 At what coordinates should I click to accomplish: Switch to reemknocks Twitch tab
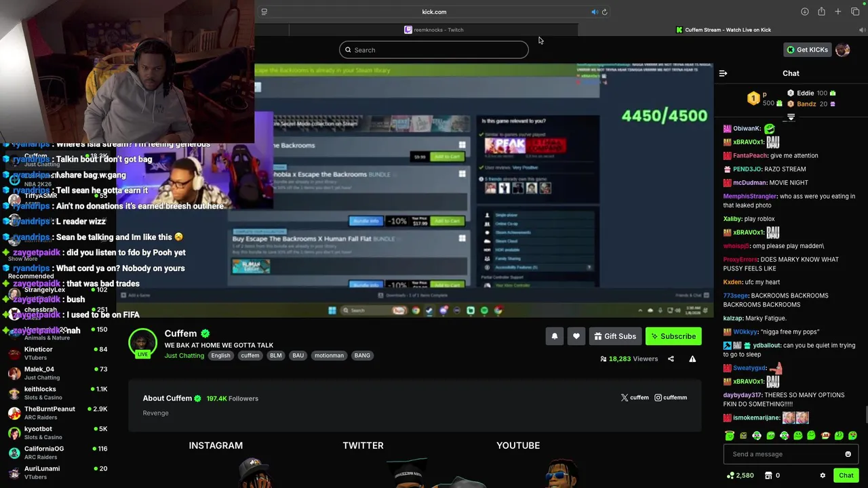point(433,30)
